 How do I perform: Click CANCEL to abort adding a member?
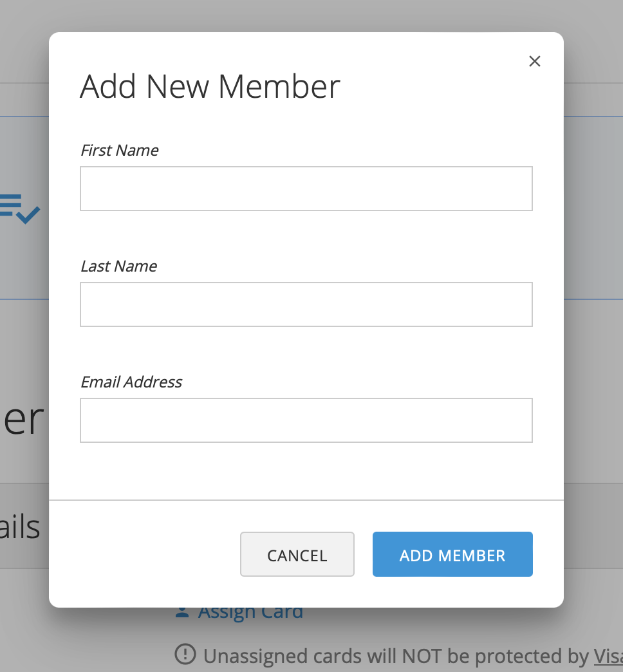(297, 555)
